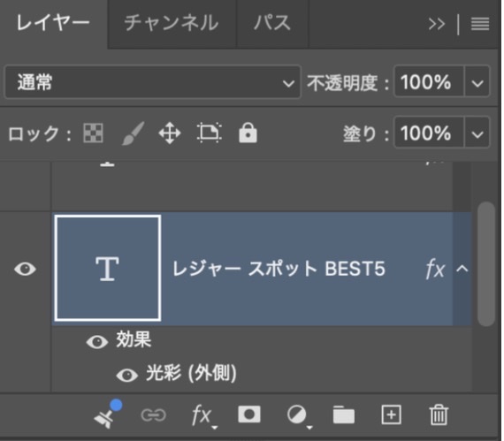Toggle lock all padlock icon
This screenshot has height=441, width=504.
point(248,133)
